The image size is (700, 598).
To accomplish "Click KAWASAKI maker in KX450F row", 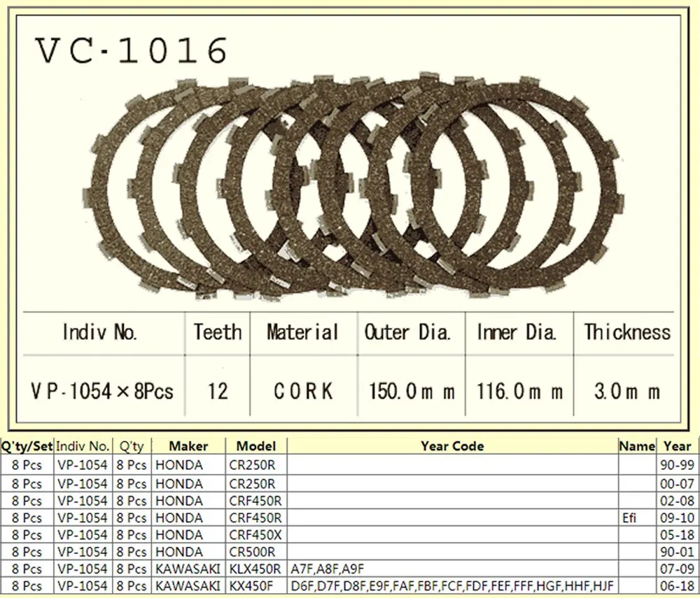I will (188, 585).
